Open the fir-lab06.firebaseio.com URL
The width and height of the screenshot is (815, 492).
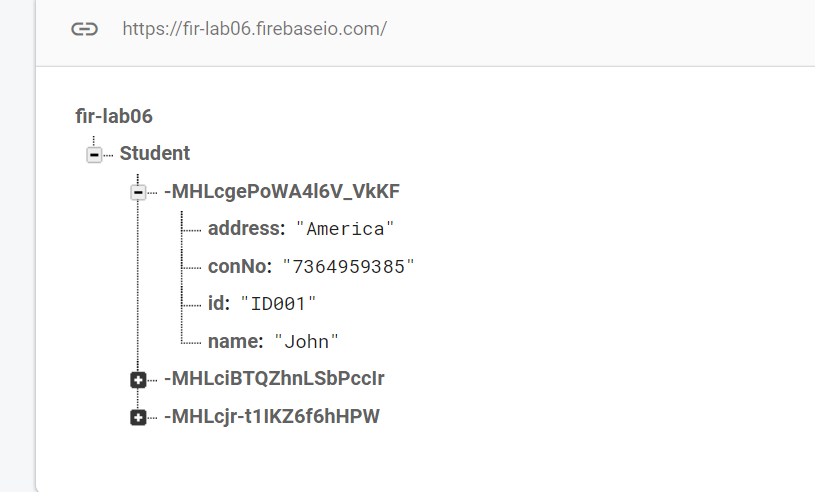[254, 29]
